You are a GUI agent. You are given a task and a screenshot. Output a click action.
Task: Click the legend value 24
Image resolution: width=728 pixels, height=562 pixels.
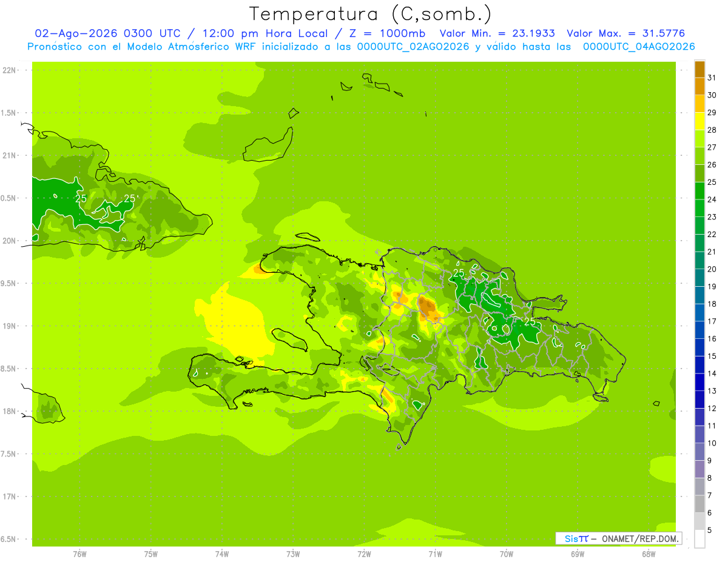click(x=712, y=199)
